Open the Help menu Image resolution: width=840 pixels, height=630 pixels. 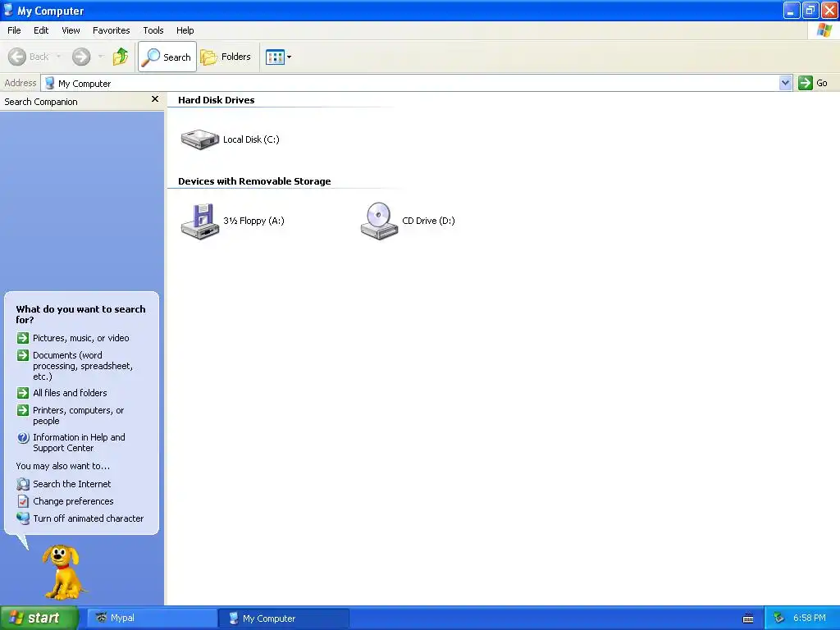tap(185, 30)
